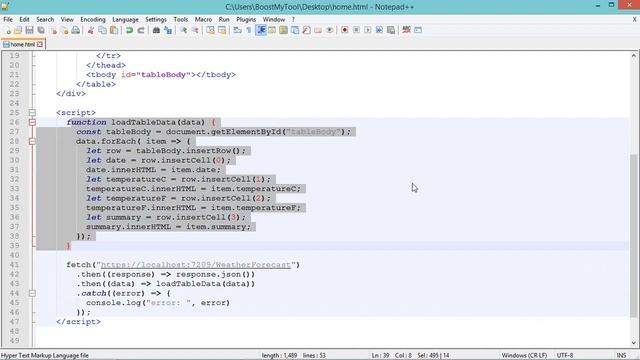Click the Folder as Workspace toolbar icon
This screenshot has width=640, height=360.
tap(318, 30)
